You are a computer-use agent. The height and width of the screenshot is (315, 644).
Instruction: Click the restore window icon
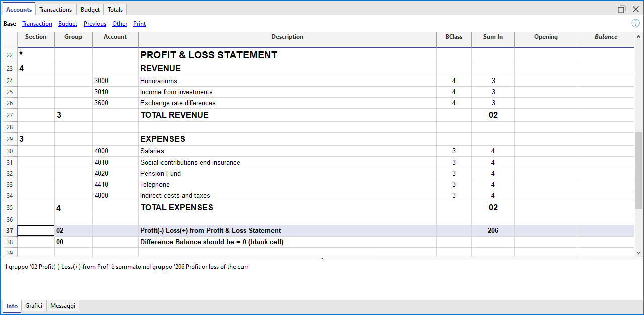click(x=622, y=9)
